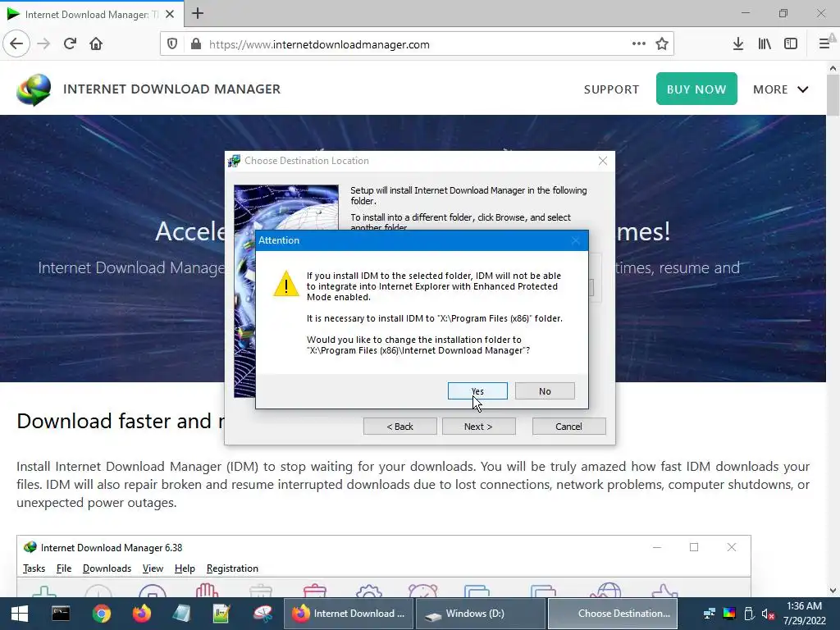Click the network tray icon
The height and width of the screenshot is (630, 840).
coord(710,614)
